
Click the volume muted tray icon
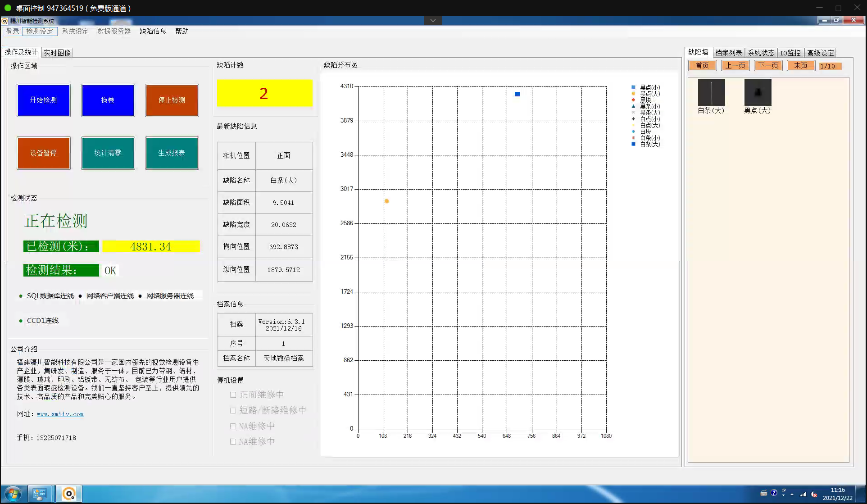(814, 494)
